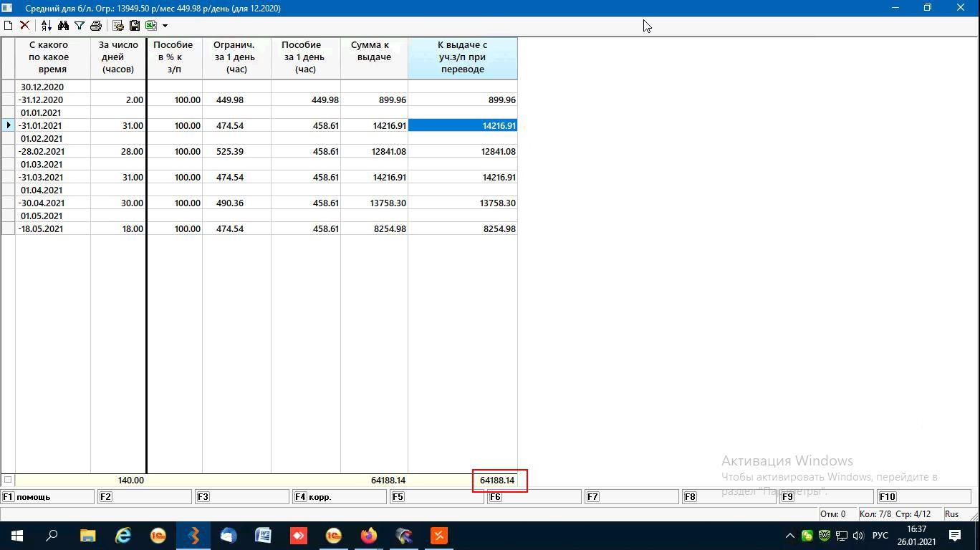This screenshot has width=980, height=550.
Task: Open search with the binoculars icon
Action: click(63, 25)
